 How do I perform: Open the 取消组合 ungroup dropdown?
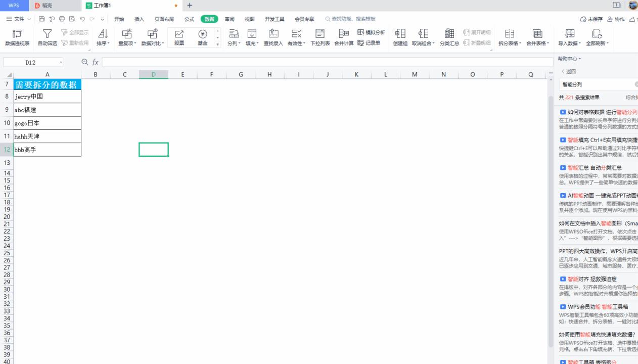coord(424,38)
